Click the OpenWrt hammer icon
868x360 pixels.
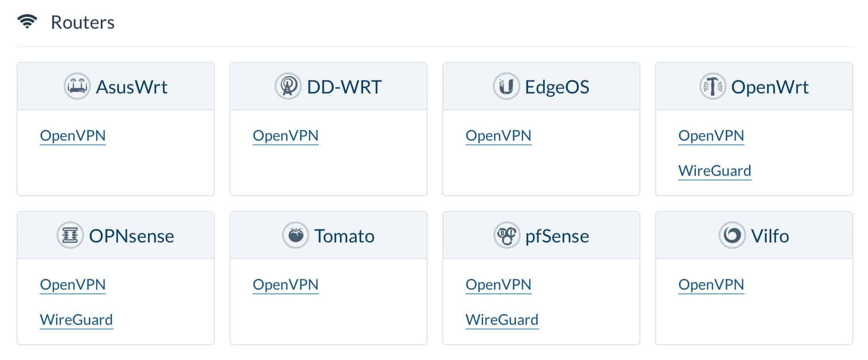[x=713, y=86]
